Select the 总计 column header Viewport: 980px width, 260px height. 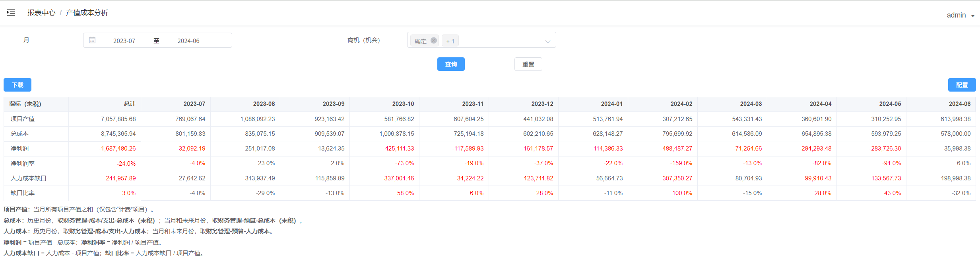(x=105, y=104)
